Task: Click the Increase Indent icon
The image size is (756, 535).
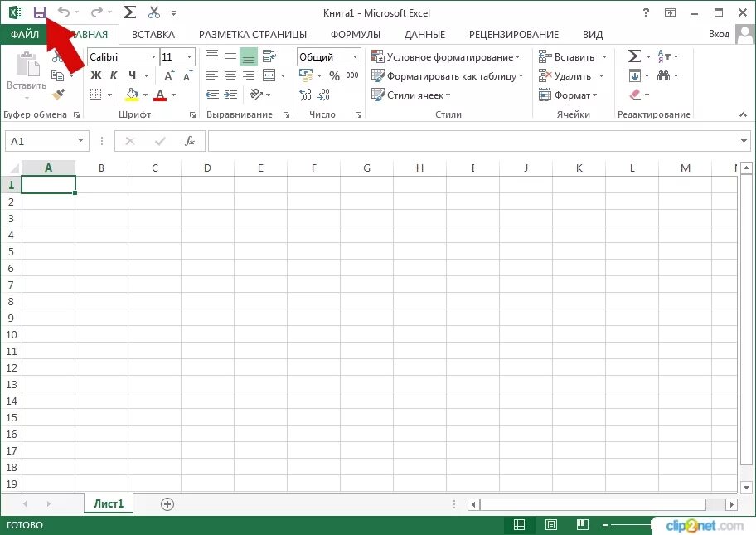Action: pos(230,94)
